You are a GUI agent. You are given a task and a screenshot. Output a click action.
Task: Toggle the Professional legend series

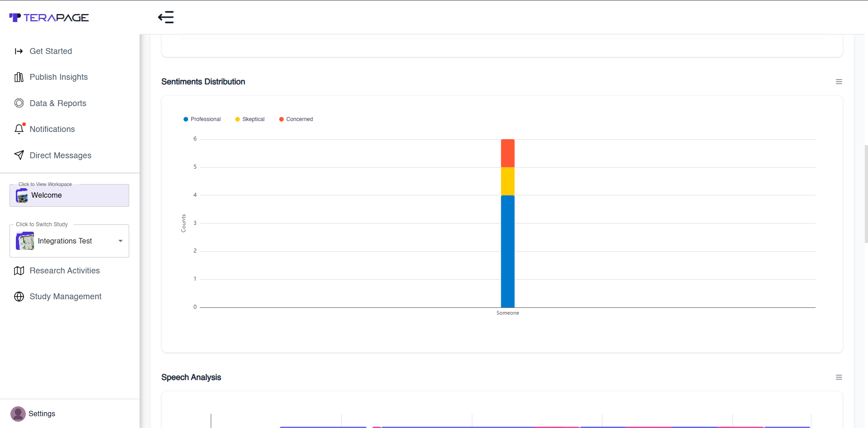click(x=202, y=119)
